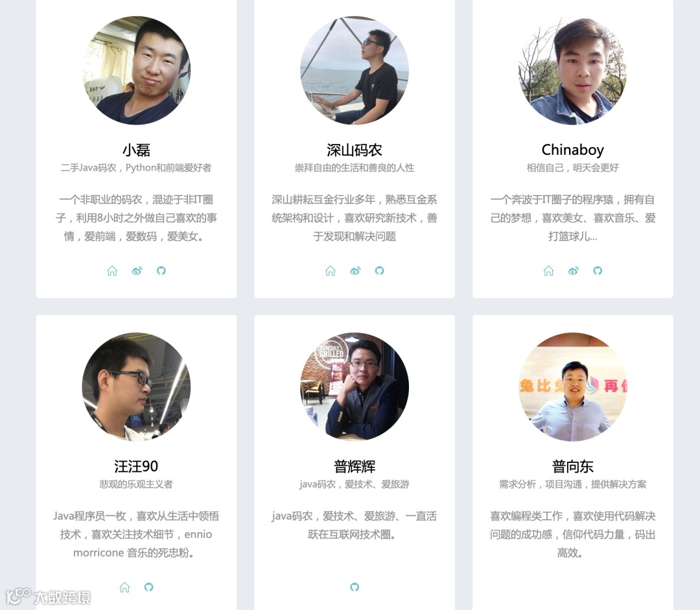Click Chinaboy's Weibo icon
Viewport: 700px width, 610px height.
(574, 270)
